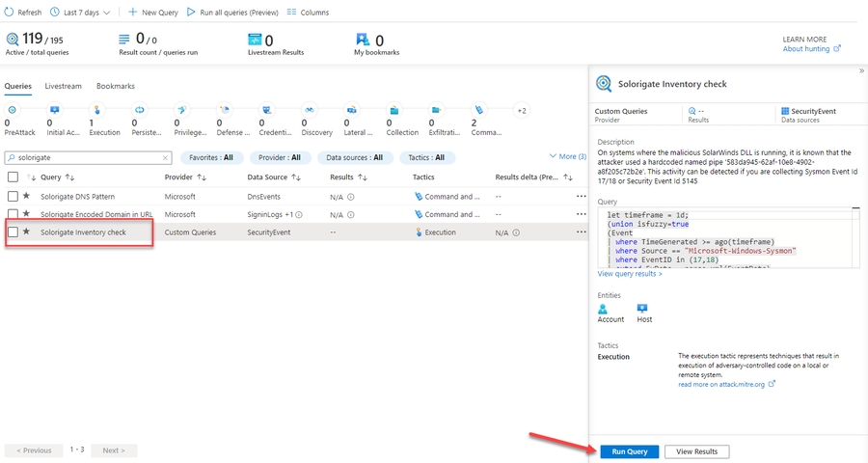Expand More (3) filters

(567, 156)
